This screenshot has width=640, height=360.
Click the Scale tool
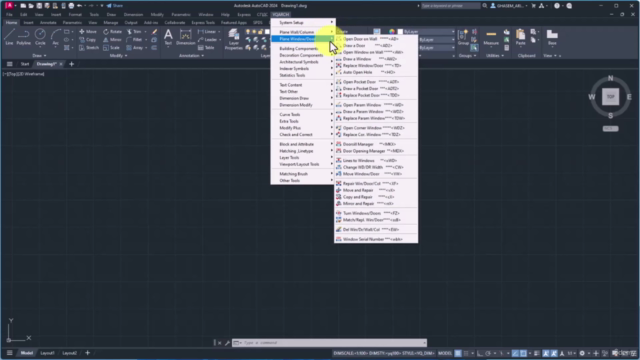(111, 48)
